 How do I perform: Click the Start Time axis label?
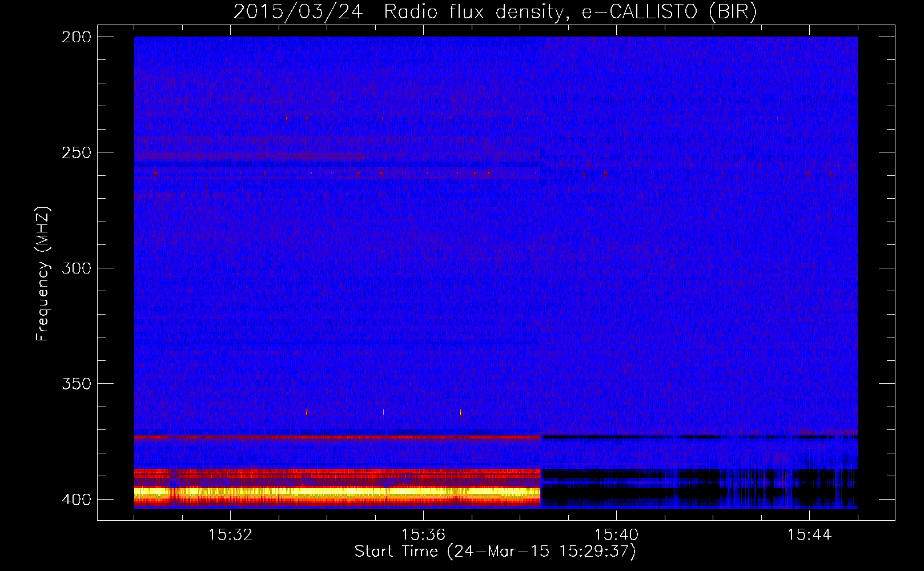495,552
